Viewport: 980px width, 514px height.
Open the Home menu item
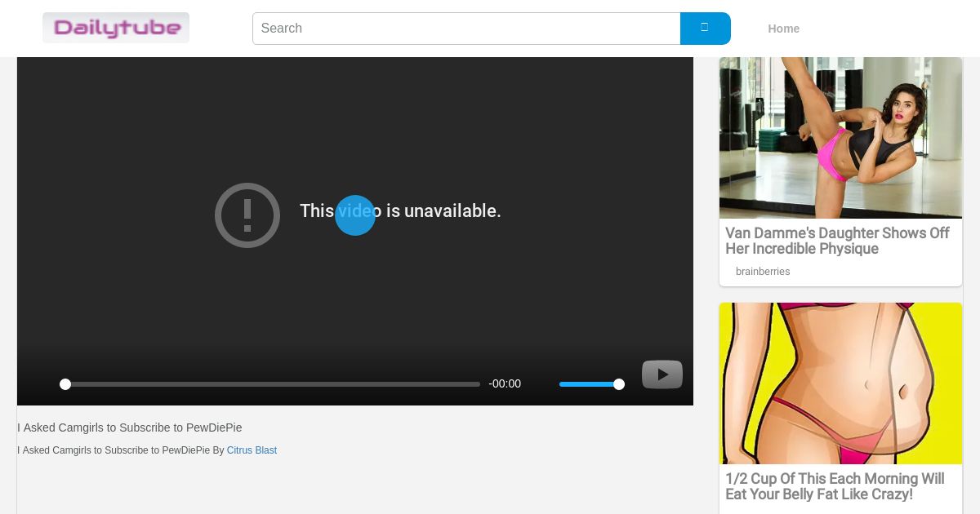pyautogui.click(x=783, y=29)
